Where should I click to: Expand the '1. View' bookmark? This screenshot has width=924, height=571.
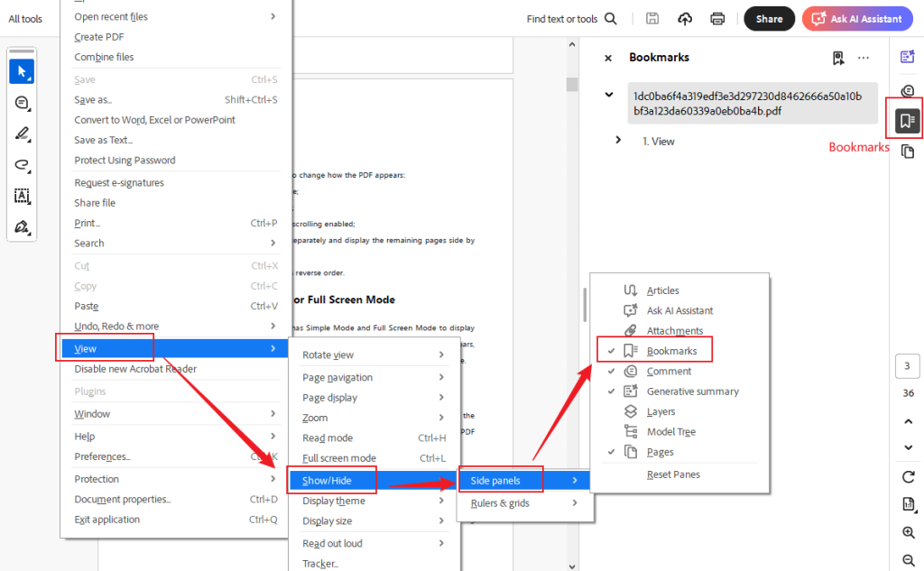coord(619,141)
